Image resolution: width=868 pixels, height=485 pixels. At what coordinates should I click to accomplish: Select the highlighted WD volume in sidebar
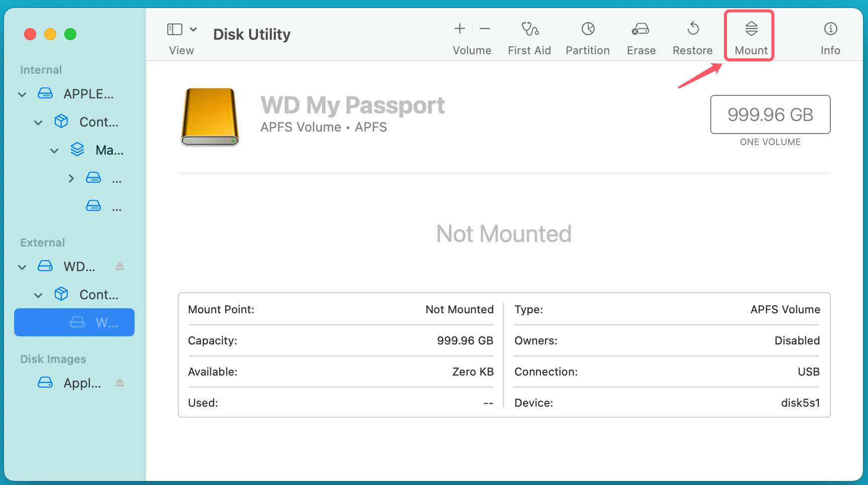[74, 322]
